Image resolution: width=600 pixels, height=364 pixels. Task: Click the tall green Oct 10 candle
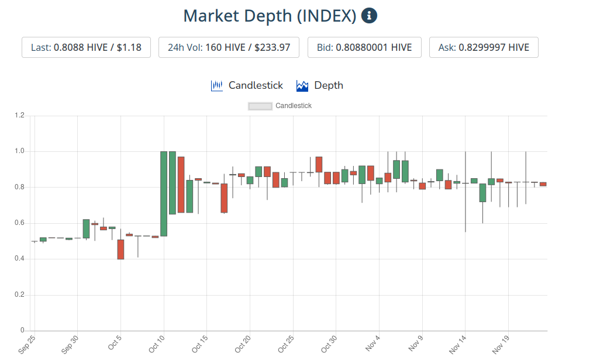[x=164, y=194]
